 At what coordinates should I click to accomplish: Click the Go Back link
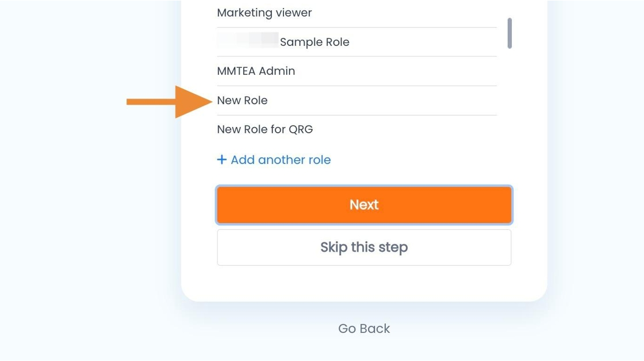click(x=364, y=329)
